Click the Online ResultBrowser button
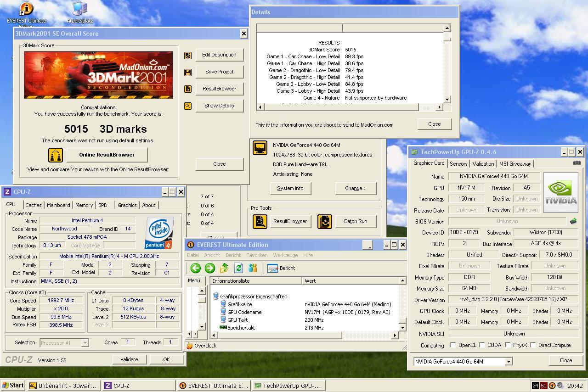The height and width of the screenshot is (392, 588). [107, 155]
